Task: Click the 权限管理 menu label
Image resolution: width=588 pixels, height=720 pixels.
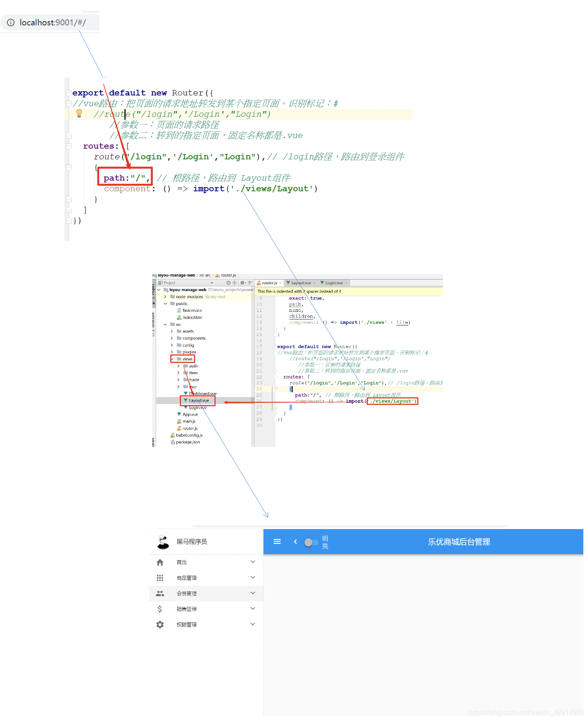Action: click(x=187, y=625)
